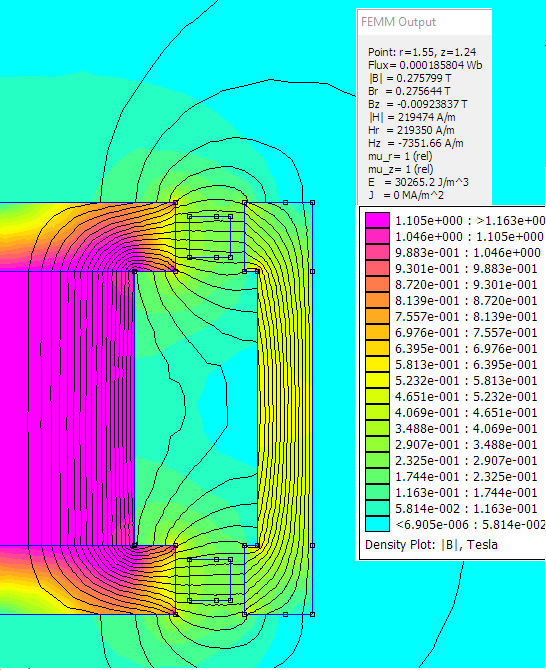Click the magenta swatch for >1.163e+00 range
Screen dimensions: 546x670
[377, 220]
